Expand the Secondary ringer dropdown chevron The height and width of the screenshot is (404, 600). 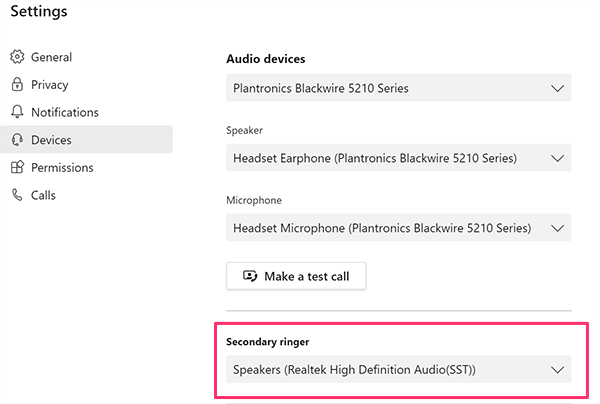(x=558, y=370)
